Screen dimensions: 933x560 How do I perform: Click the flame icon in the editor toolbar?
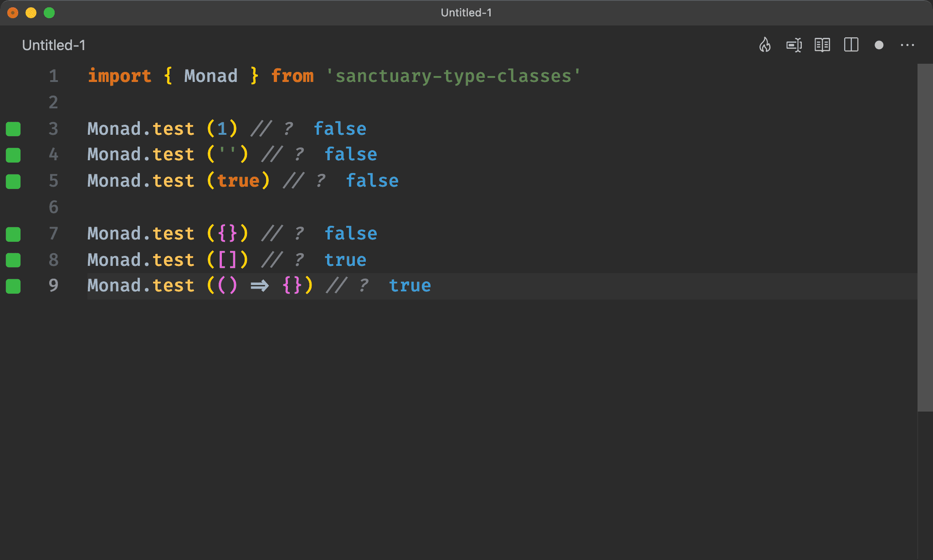pos(765,45)
